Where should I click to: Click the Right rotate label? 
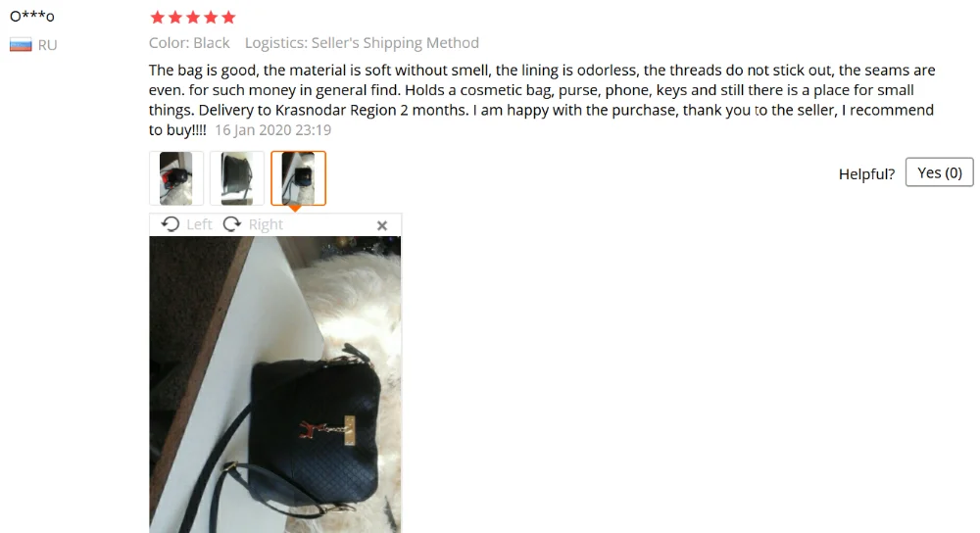266,224
